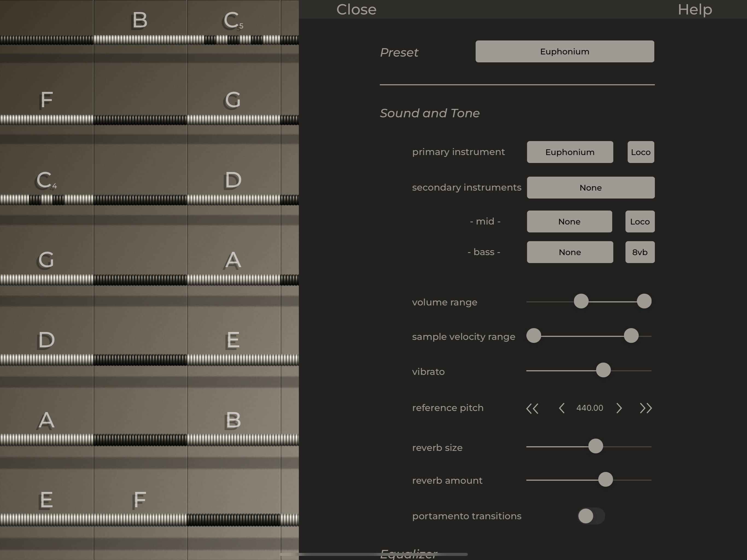Click the Sound and Tone section heading

click(430, 113)
